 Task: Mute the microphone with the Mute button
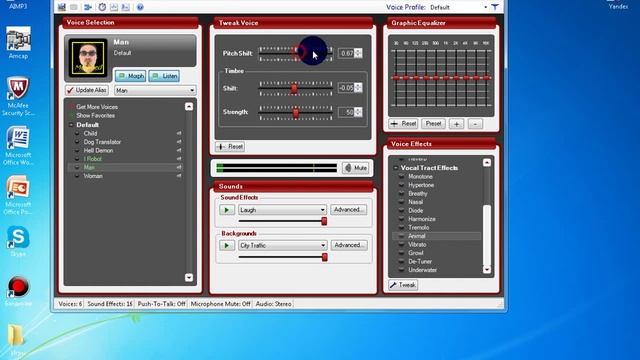[x=356, y=168]
